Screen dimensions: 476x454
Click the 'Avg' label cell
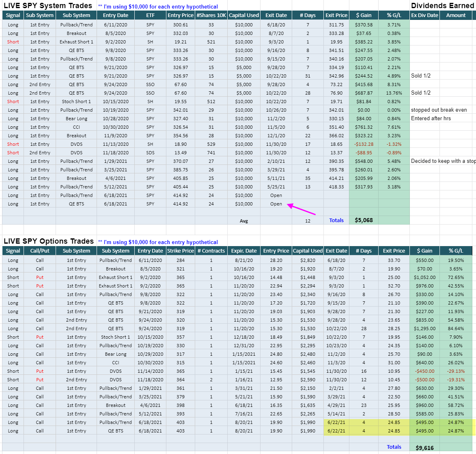(x=244, y=221)
